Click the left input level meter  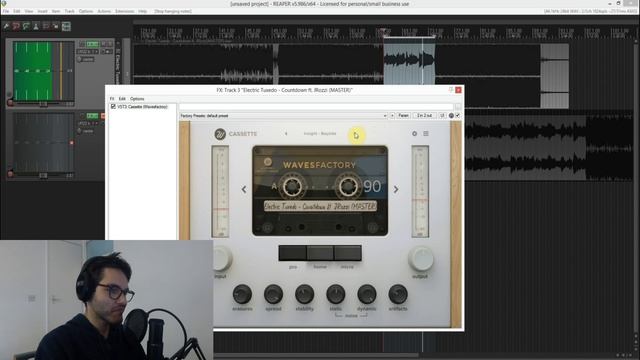(220, 192)
